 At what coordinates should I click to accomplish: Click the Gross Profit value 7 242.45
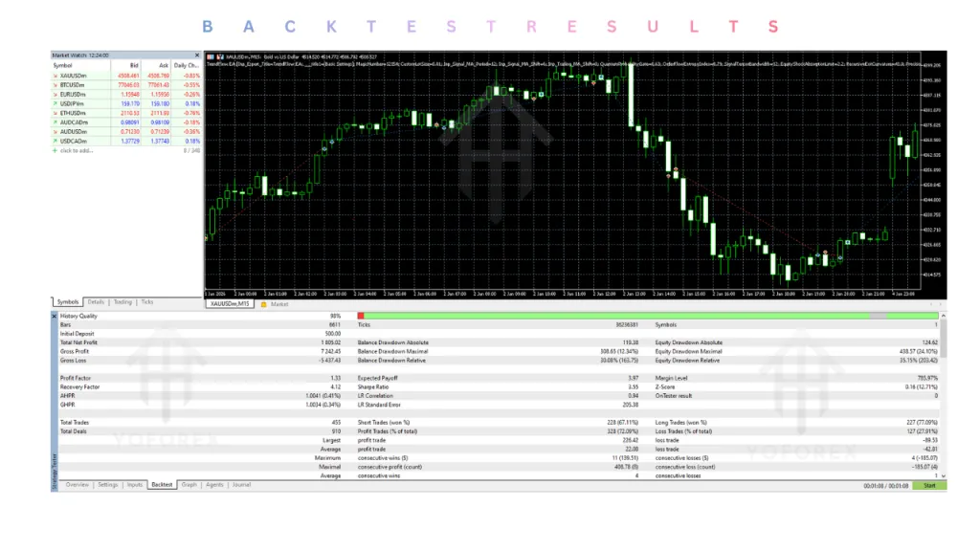coord(330,351)
